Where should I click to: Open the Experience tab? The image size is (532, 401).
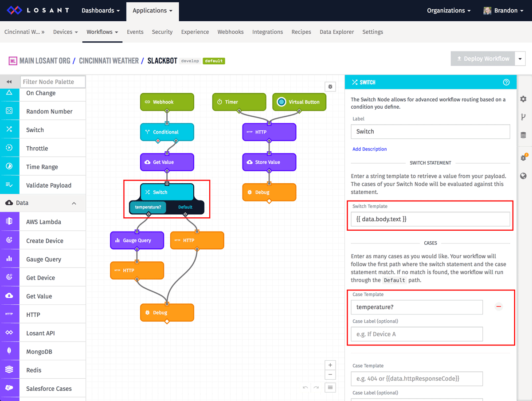point(195,32)
